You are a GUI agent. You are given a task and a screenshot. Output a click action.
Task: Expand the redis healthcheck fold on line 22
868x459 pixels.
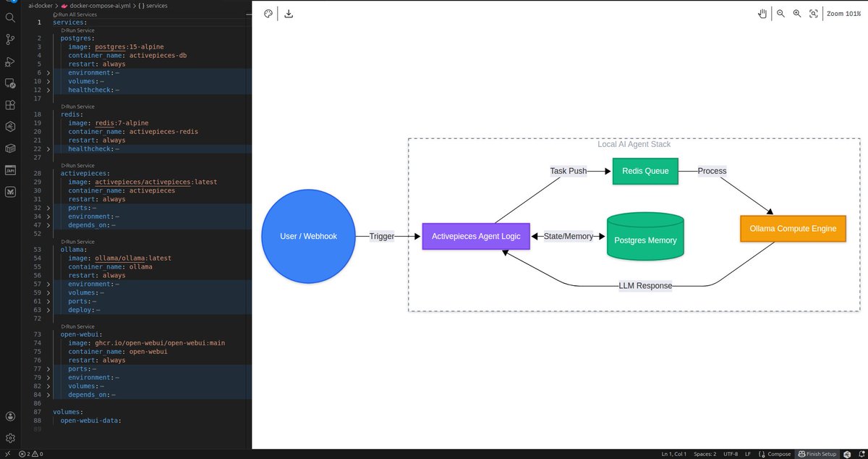pyautogui.click(x=48, y=149)
